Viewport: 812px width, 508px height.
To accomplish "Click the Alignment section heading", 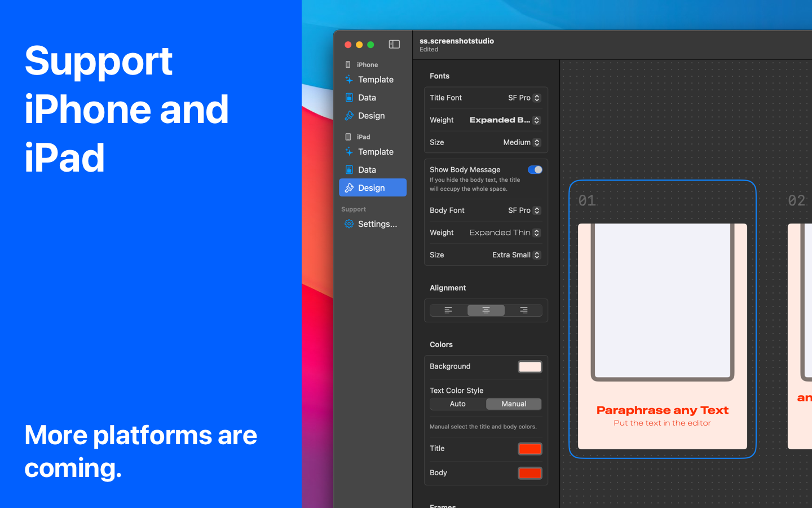I will point(448,288).
